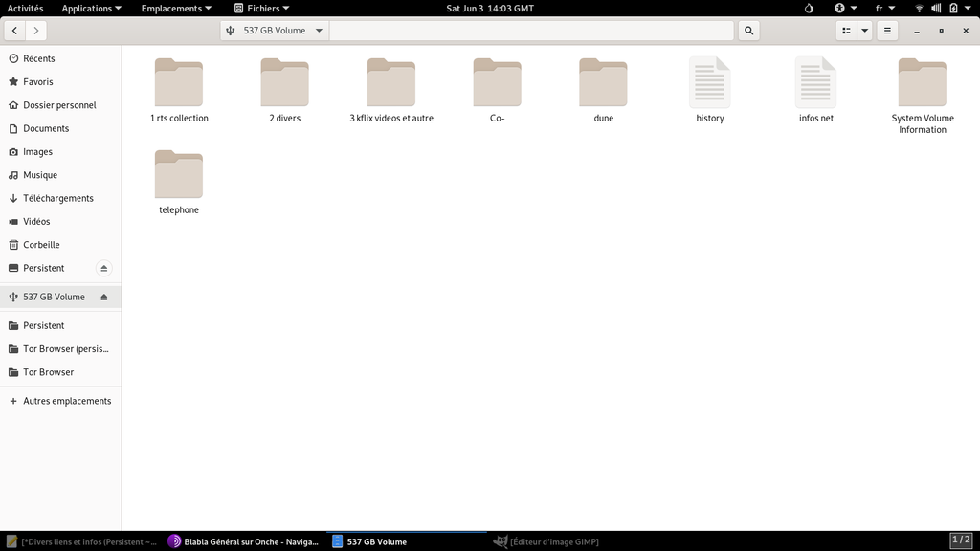The height and width of the screenshot is (551, 980).
Task: Open the view options dropdown arrow
Action: 865,31
